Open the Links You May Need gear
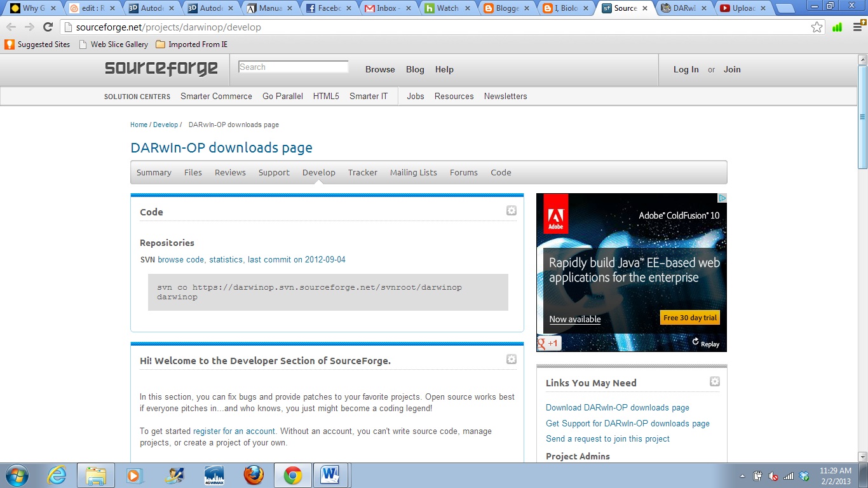 point(715,381)
